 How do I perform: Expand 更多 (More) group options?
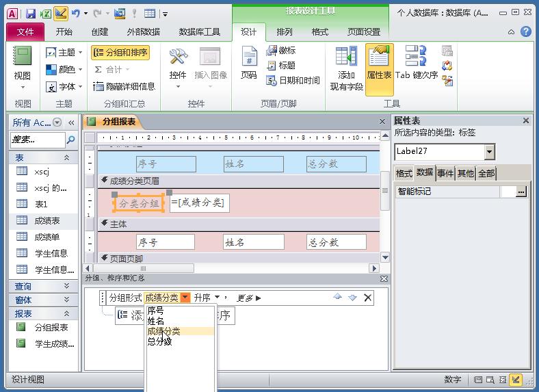coord(248,298)
